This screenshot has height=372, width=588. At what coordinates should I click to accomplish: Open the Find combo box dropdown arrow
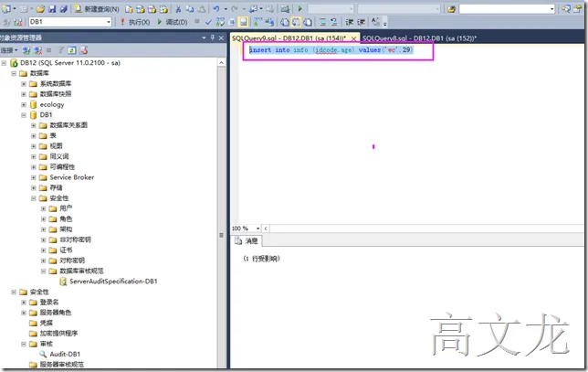pos(552,9)
